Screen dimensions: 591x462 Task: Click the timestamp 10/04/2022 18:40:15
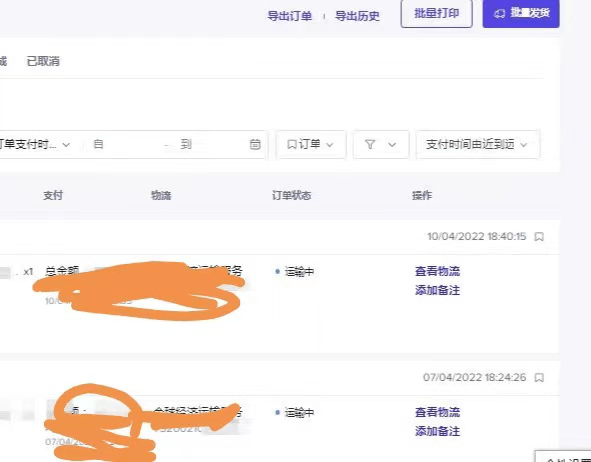tap(476, 237)
